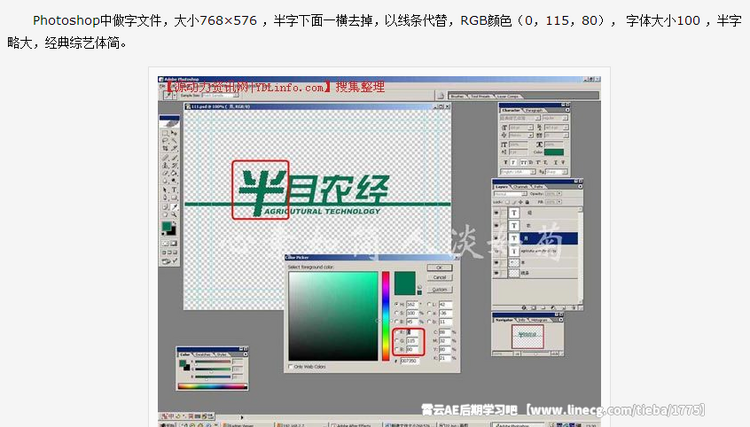Switch to the Channels tab
This screenshot has width=750, height=427.
(x=521, y=187)
